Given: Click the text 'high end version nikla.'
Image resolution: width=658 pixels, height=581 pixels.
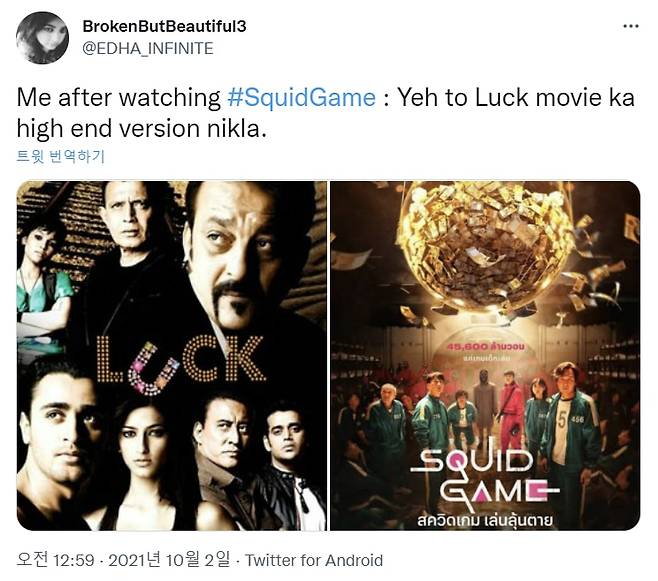Looking at the screenshot, I should tap(141, 128).
